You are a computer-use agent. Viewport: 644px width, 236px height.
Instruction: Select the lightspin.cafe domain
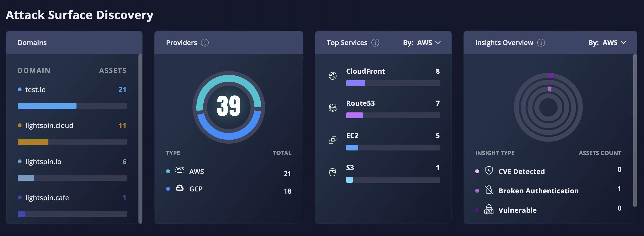coord(47,198)
